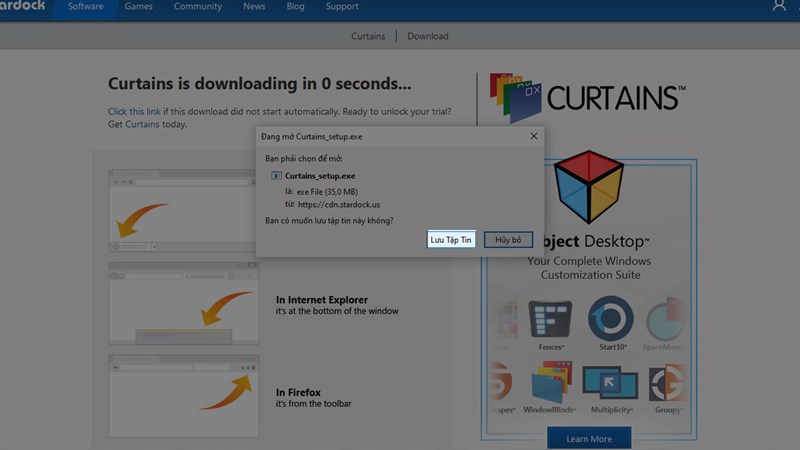Click the 'Object Desktop' title text

point(596,241)
